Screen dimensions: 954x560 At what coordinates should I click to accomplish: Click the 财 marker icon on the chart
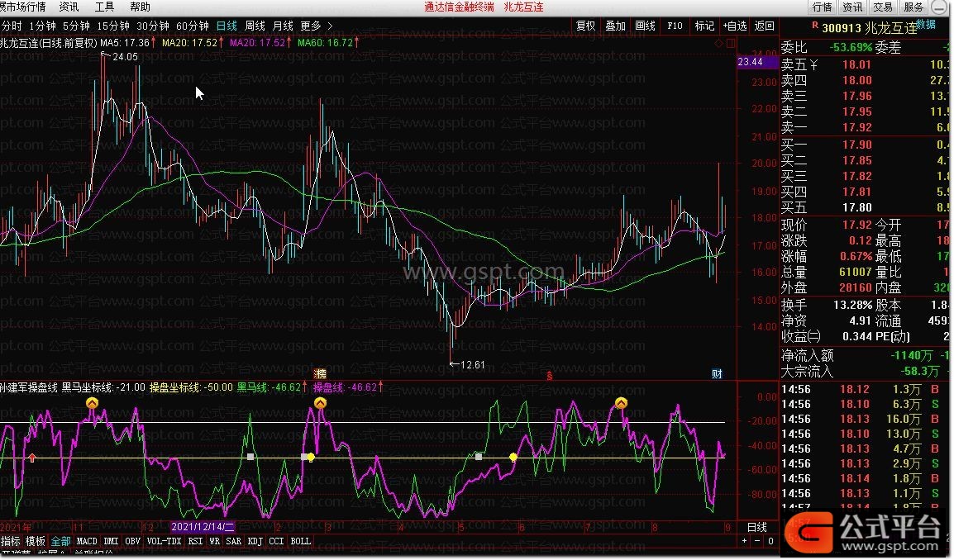(x=717, y=374)
